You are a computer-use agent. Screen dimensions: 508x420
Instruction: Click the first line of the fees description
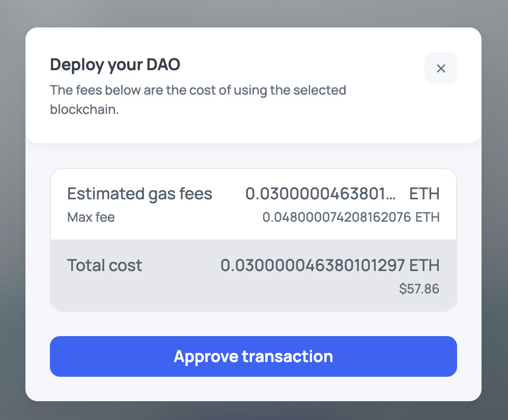tap(197, 91)
